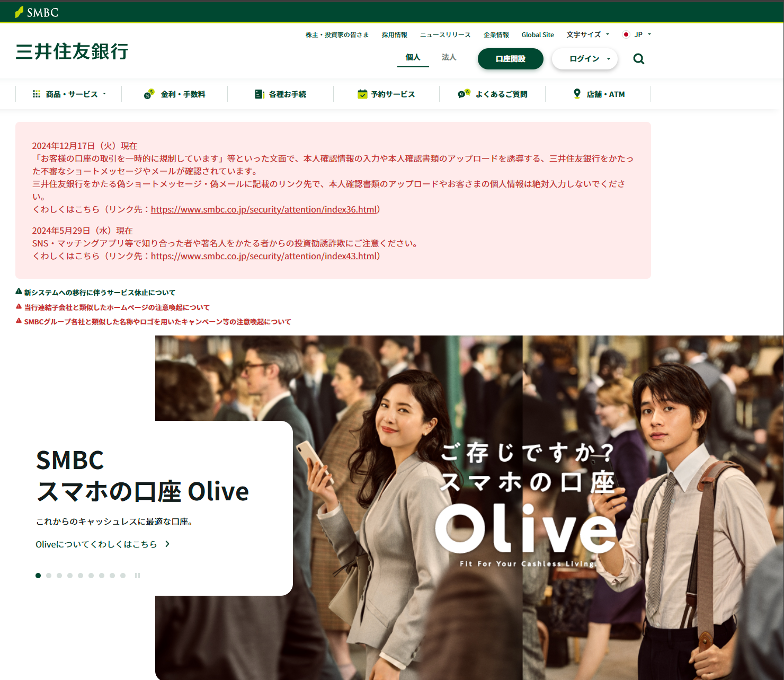
Task: Expand the 商品・サービス dropdown
Action: pyautogui.click(x=69, y=94)
